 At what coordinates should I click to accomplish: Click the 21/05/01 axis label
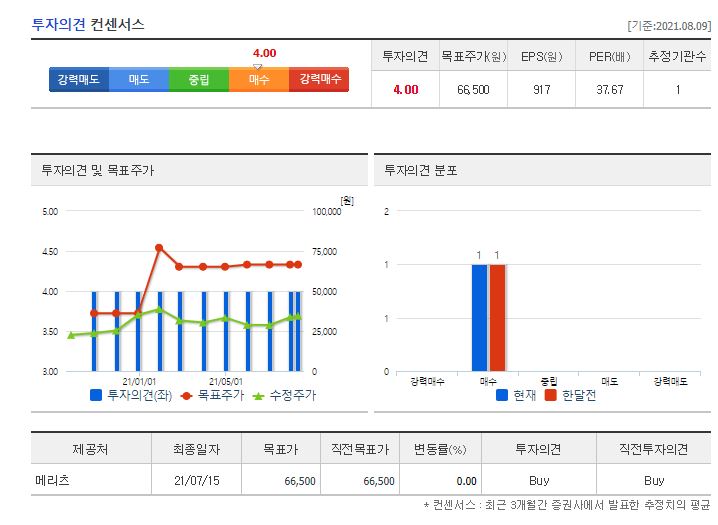tap(226, 381)
